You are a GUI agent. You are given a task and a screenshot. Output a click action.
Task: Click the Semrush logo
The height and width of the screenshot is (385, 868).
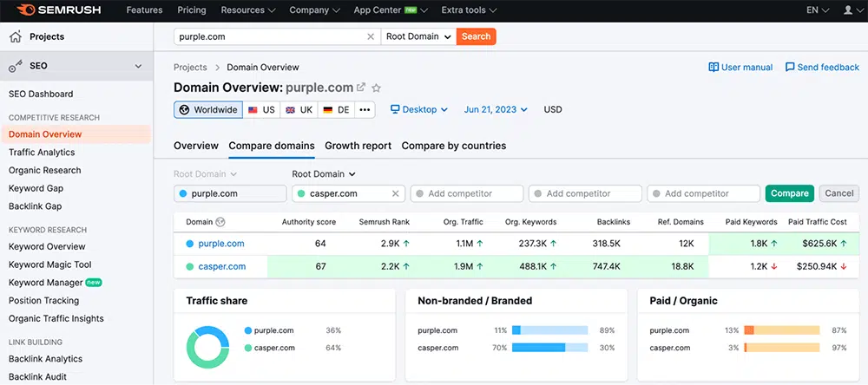(x=61, y=10)
